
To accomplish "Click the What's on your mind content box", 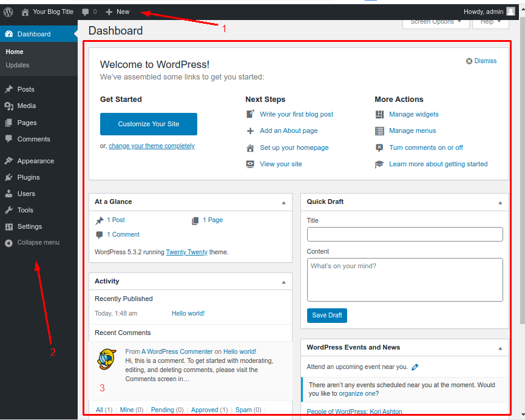I will tap(405, 280).
